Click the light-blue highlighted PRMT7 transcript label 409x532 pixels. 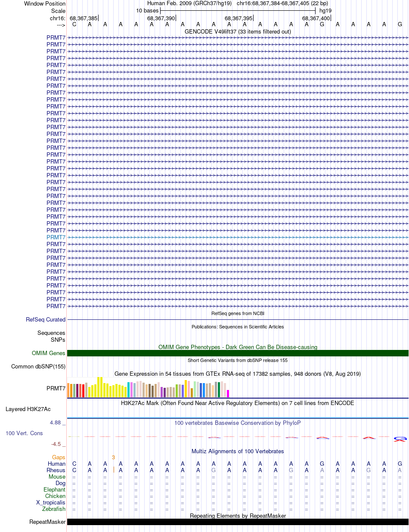(56, 237)
